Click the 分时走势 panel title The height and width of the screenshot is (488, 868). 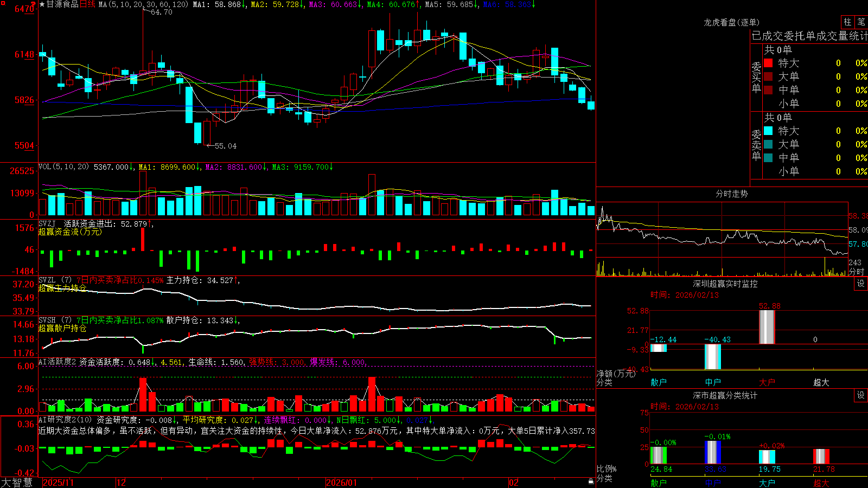pos(731,194)
